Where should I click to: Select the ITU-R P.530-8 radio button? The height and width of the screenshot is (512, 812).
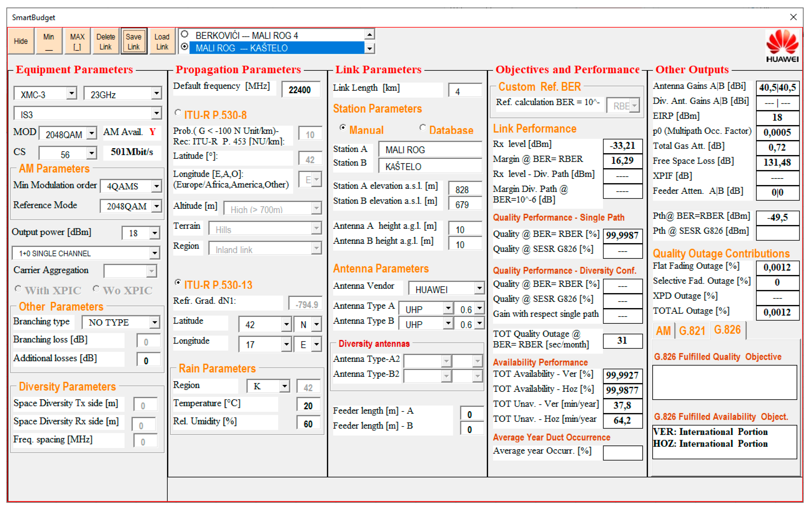[x=178, y=113]
